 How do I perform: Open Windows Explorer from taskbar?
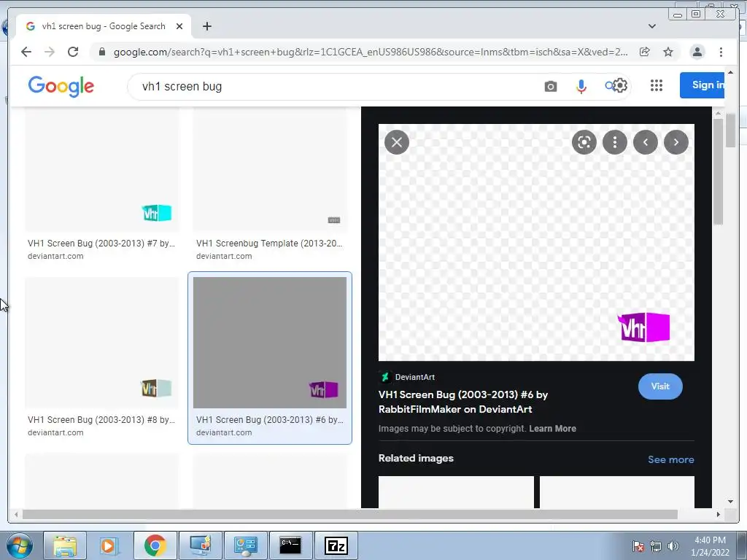[65, 545]
